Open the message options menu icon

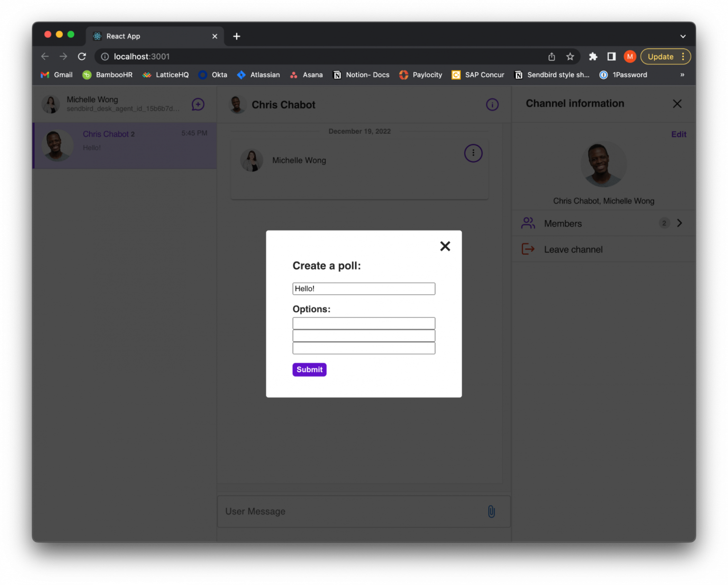473,153
